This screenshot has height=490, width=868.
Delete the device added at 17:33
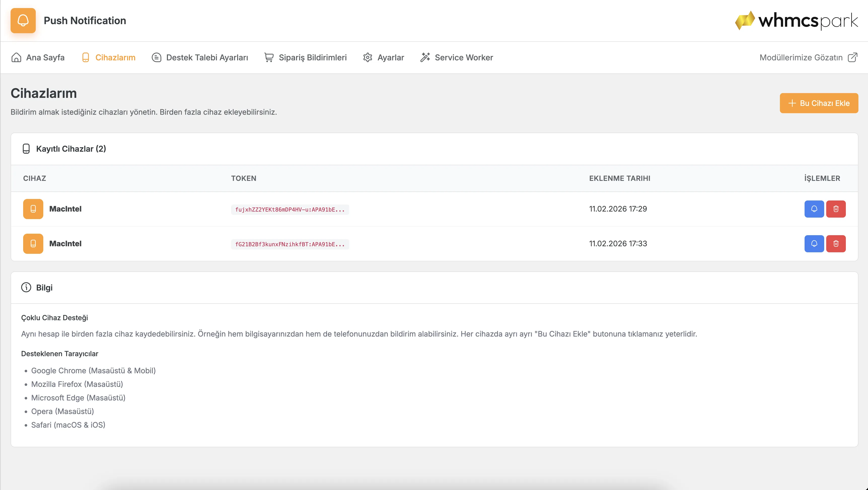click(836, 243)
